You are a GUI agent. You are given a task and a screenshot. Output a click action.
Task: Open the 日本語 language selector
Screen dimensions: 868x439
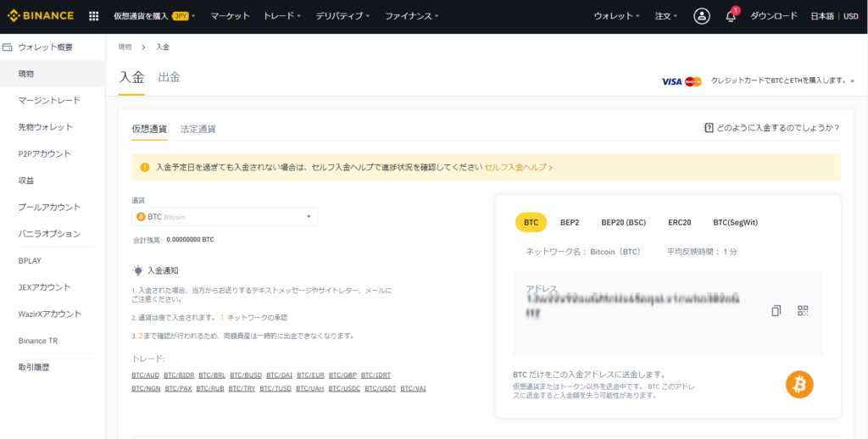(823, 16)
